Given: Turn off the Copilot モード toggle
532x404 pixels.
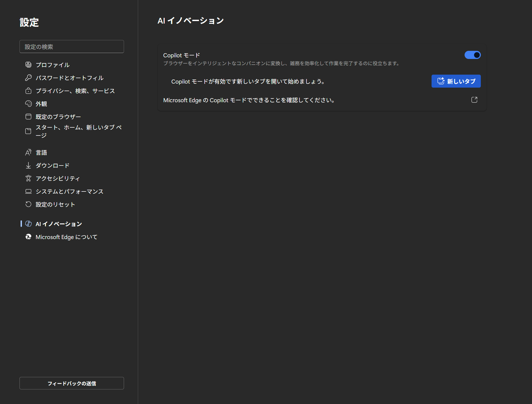Looking at the screenshot, I should (x=472, y=55).
